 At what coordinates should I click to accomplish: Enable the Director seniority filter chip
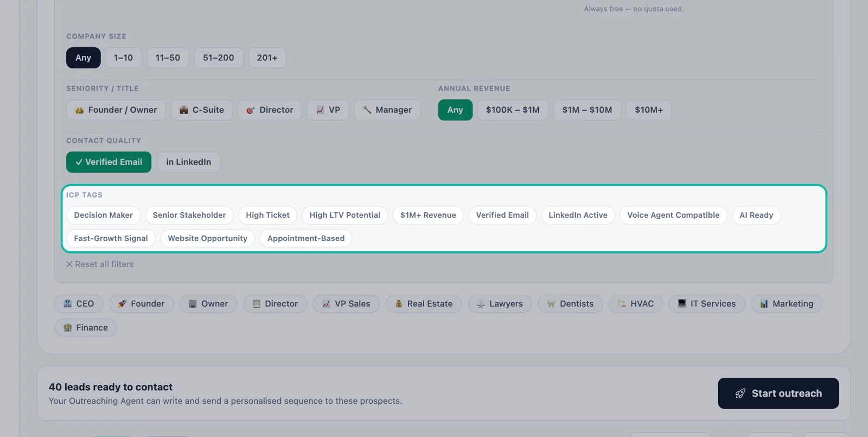click(x=270, y=110)
